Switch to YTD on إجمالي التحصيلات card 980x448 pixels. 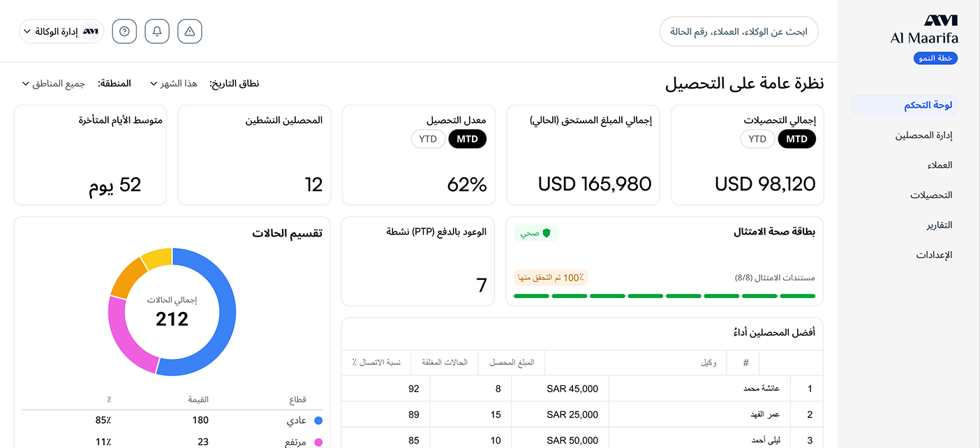(x=757, y=139)
